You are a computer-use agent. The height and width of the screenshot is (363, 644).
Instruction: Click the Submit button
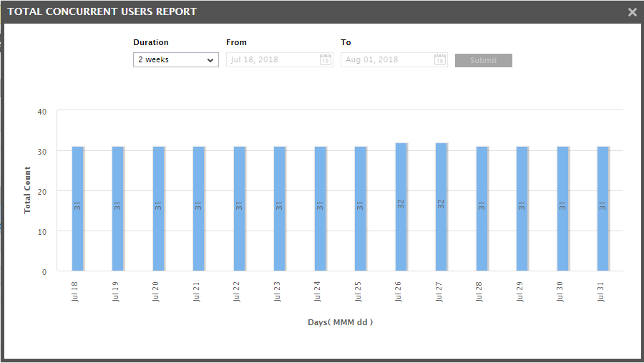484,60
